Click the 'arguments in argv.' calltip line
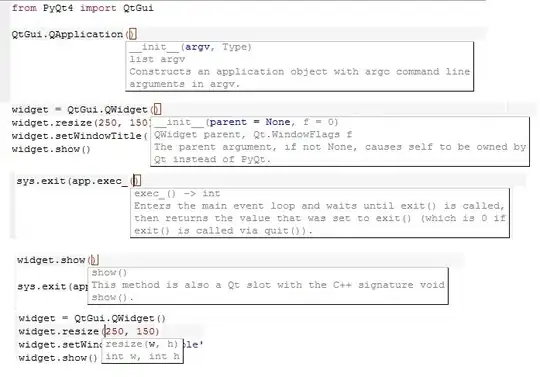This screenshot has width=540, height=377. click(x=184, y=84)
